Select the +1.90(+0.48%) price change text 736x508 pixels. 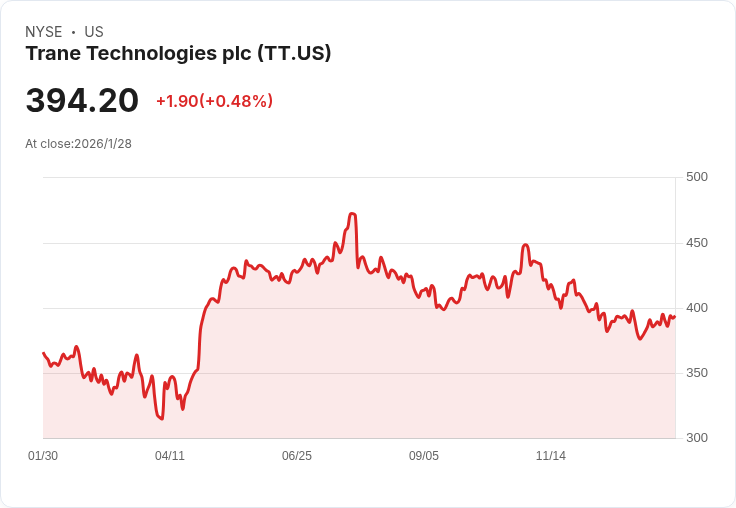[214, 101]
